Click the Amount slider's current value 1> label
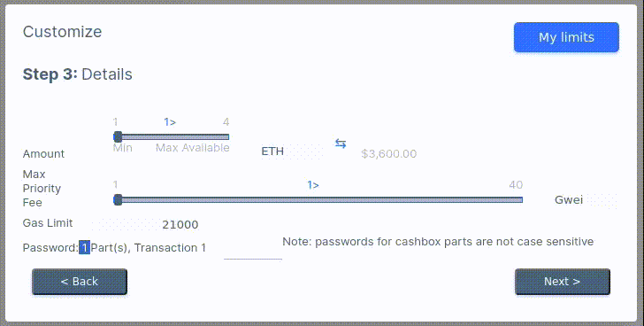Screen dimensions: 644x326 click(170, 122)
